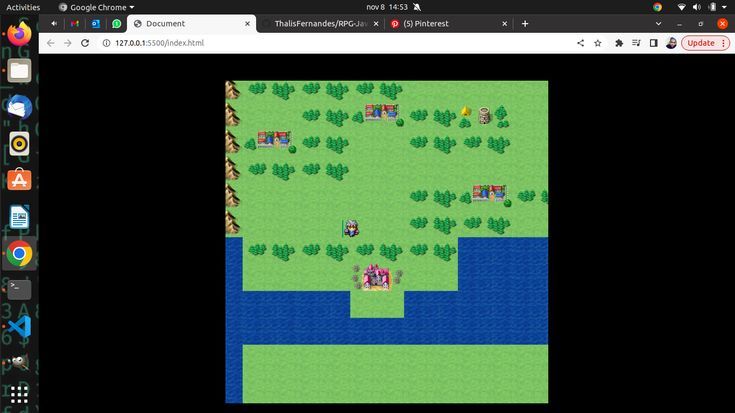The height and width of the screenshot is (413, 735).
Task: Click the Chrome icon in the dock
Action: 19,253
